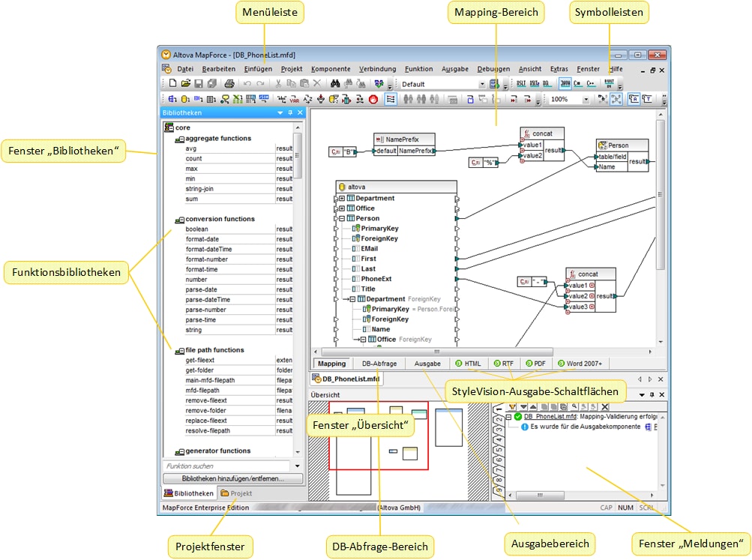This screenshot has height=560, width=752.
Task: Open the 100% zoom level dropdown
Action: click(585, 99)
